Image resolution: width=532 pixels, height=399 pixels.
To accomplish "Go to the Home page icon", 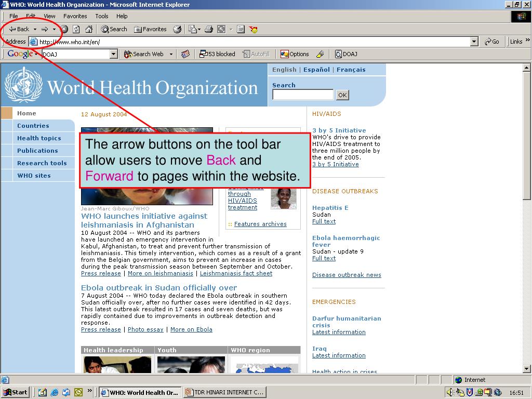I will click(x=89, y=29).
